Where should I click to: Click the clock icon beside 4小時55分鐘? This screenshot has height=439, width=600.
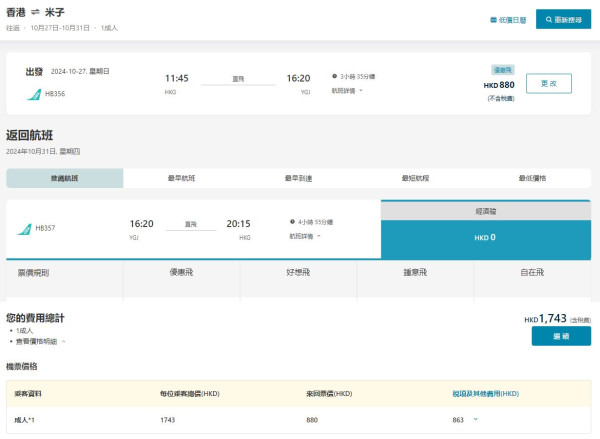[292, 221]
